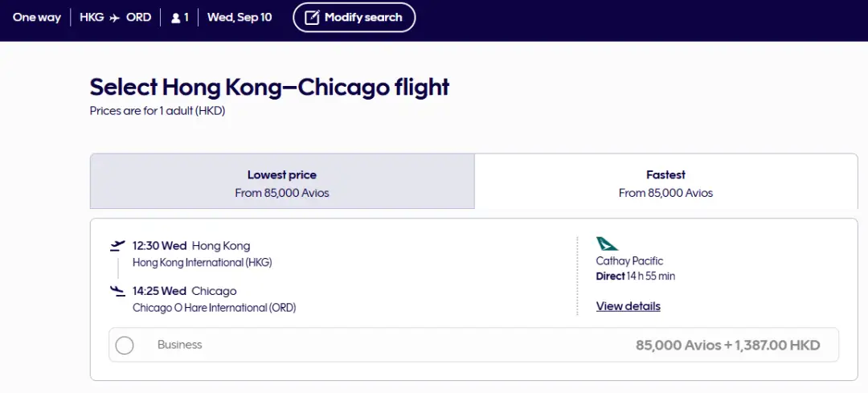Click the One way trip type label

pos(37,18)
